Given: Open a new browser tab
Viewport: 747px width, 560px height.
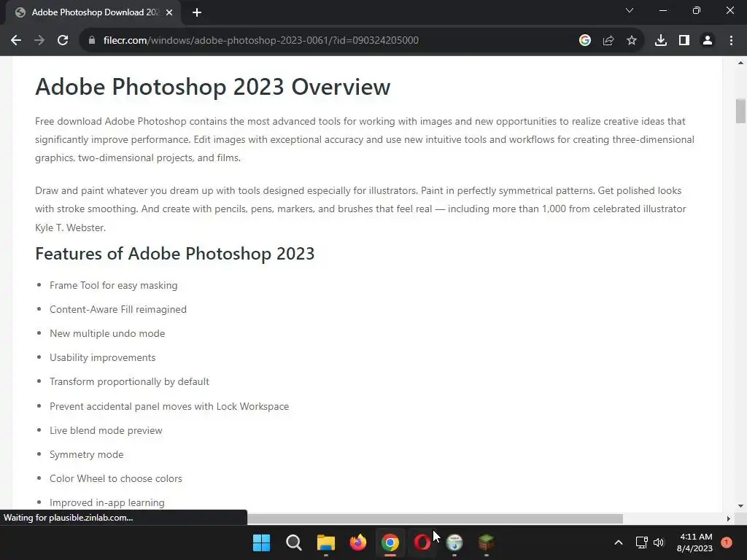Looking at the screenshot, I should coord(197,13).
